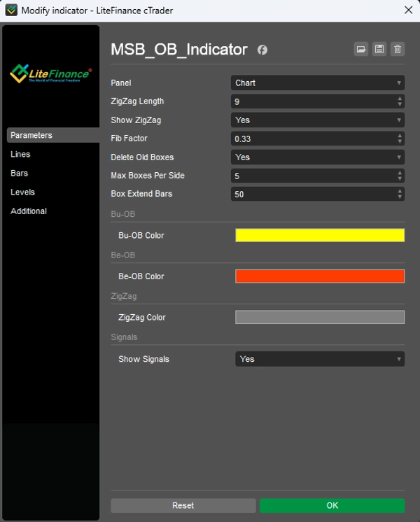Click the Be-OB section header
The image size is (420, 522).
pos(123,255)
